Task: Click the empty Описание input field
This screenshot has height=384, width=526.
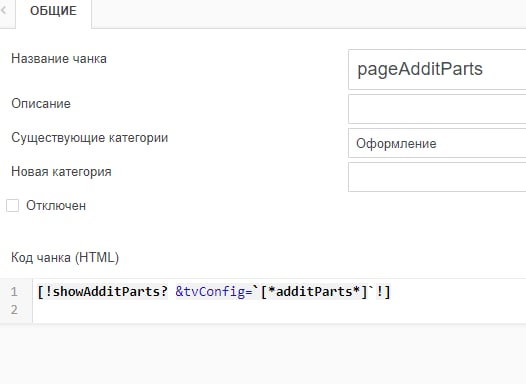Action: tap(437, 109)
